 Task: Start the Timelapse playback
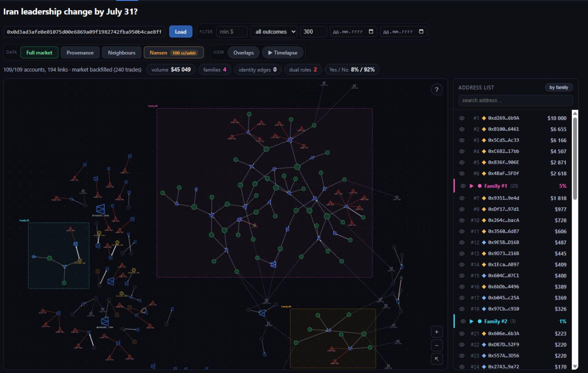[283, 52]
